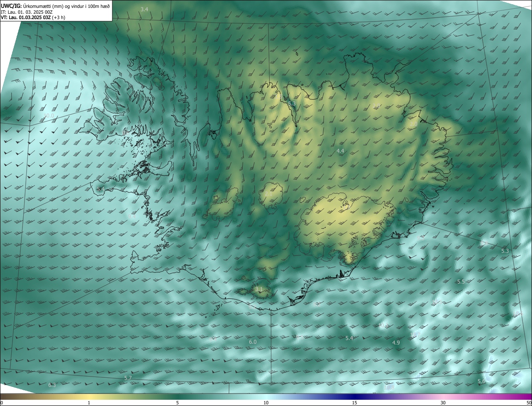532x406 pixels.
Task: Click the 30 label on the color scale
Action: point(443,403)
